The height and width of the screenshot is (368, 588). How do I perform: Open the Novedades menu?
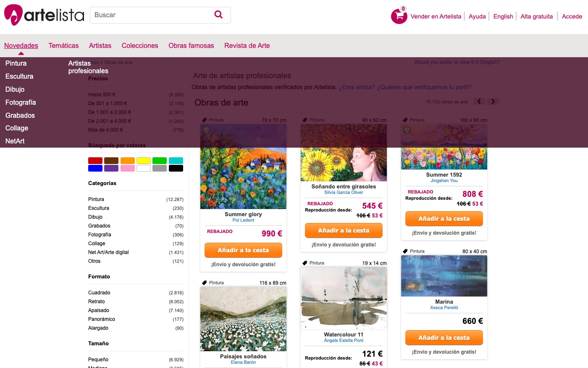click(21, 45)
